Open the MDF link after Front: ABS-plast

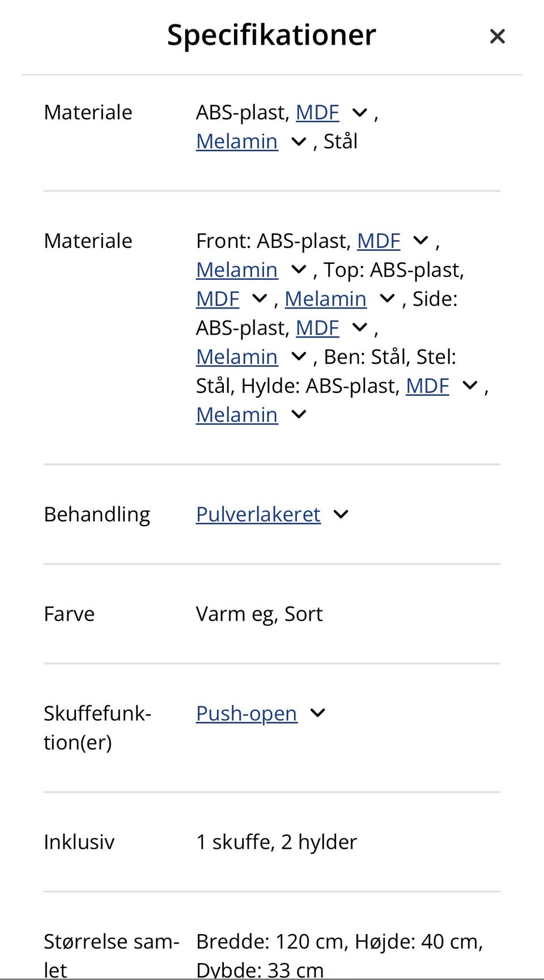pyautogui.click(x=379, y=241)
